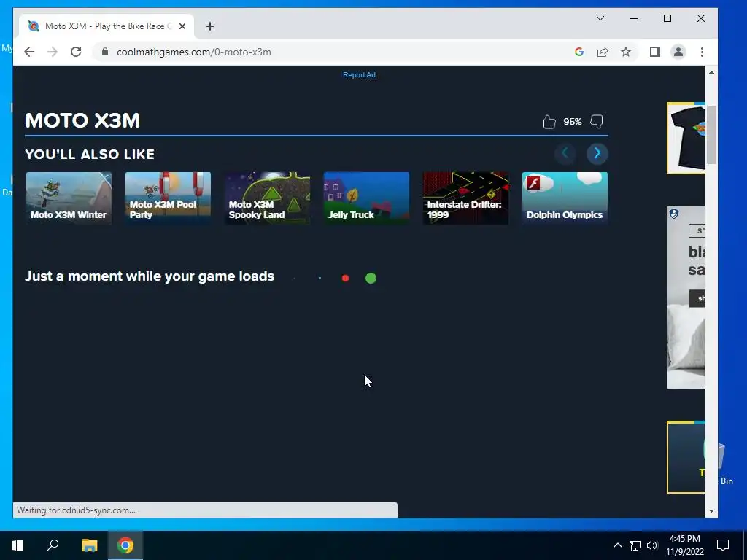Open Chrome side panel
Viewport: 747px width, 560px height.
click(x=654, y=52)
